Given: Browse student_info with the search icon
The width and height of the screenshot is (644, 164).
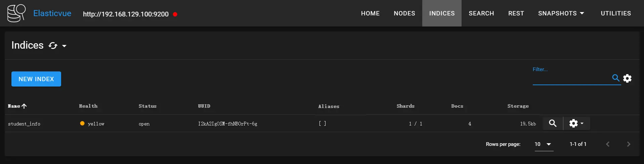Looking at the screenshot, I should (x=553, y=123).
